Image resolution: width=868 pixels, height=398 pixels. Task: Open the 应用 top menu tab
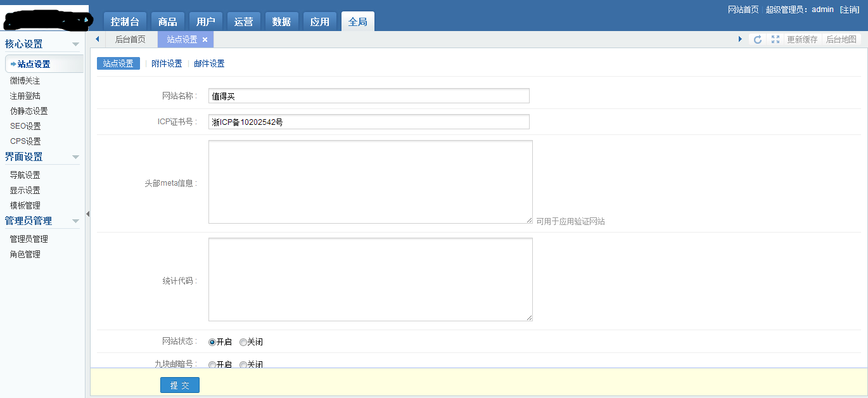pyautogui.click(x=320, y=22)
